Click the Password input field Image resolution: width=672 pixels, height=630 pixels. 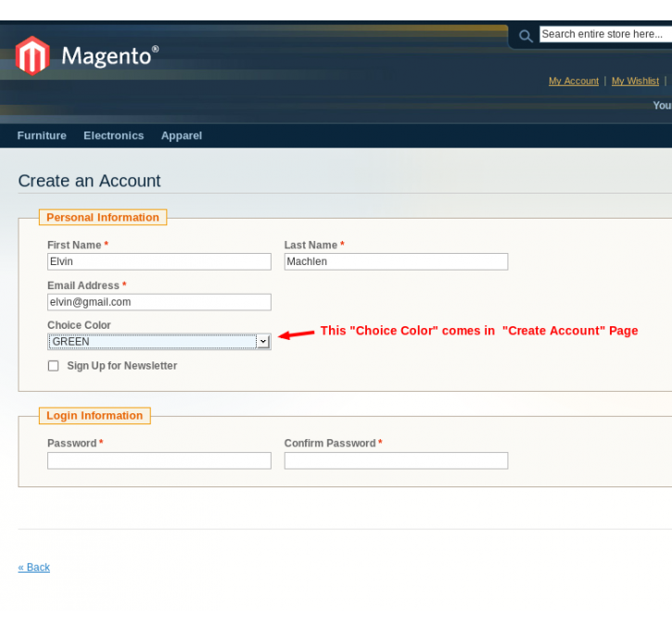(x=159, y=460)
